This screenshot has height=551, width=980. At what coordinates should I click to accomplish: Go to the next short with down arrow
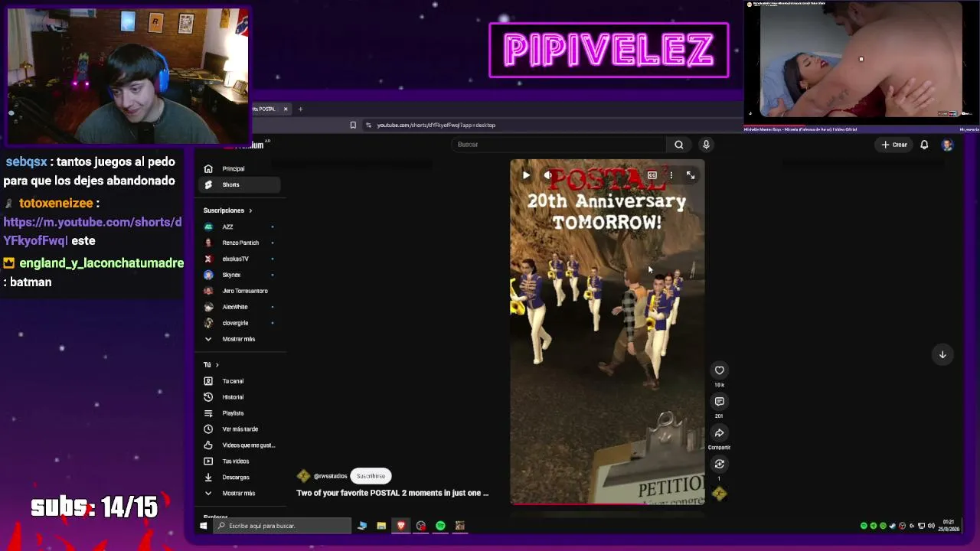coord(942,354)
